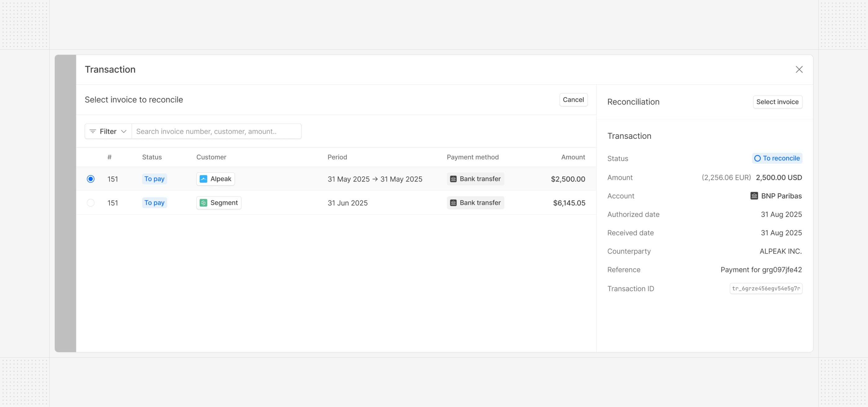Focus the Search invoice number field
This screenshot has width=868, height=407.
click(x=216, y=131)
